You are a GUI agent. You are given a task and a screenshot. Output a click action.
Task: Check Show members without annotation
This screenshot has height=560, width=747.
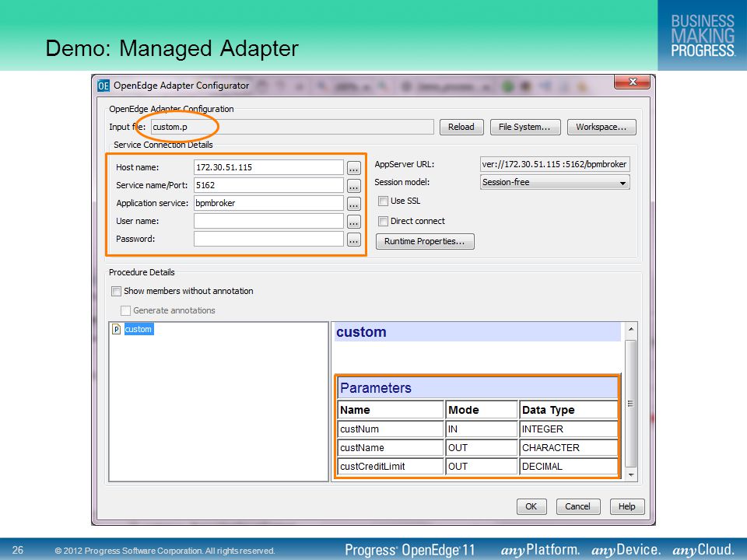(x=116, y=291)
